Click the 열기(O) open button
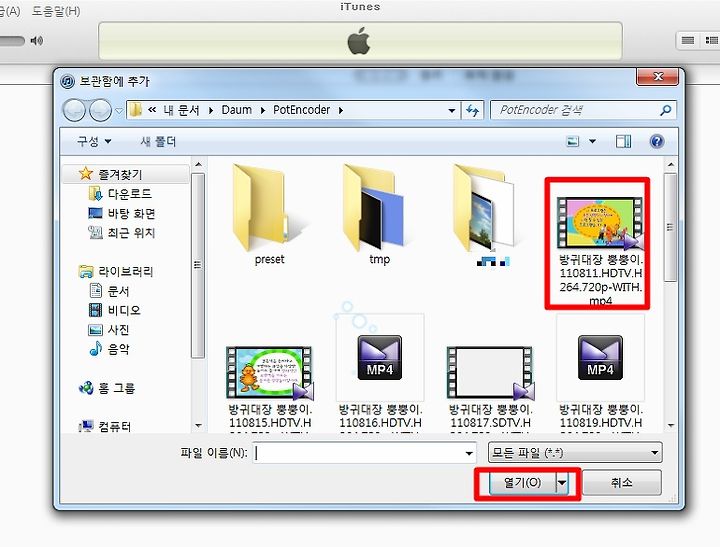The image size is (720, 547). pyautogui.click(x=523, y=483)
